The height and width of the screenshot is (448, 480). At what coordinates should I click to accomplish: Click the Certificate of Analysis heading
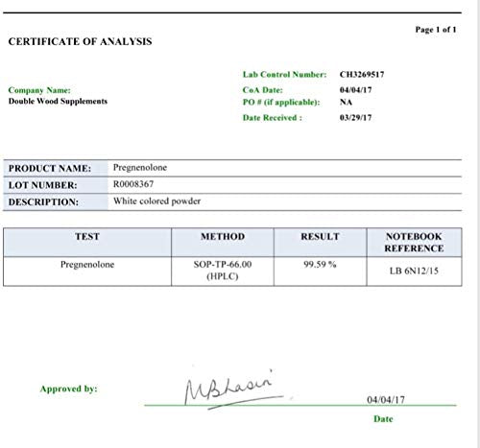click(80, 41)
